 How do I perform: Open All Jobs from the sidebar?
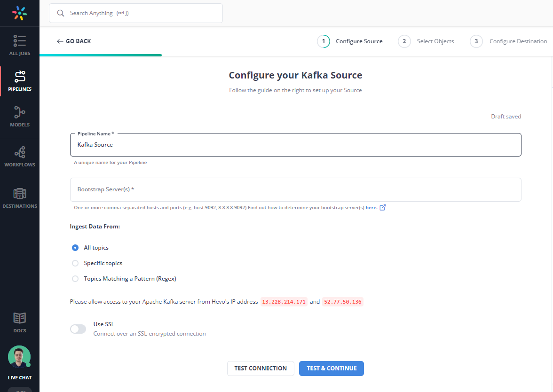(20, 45)
